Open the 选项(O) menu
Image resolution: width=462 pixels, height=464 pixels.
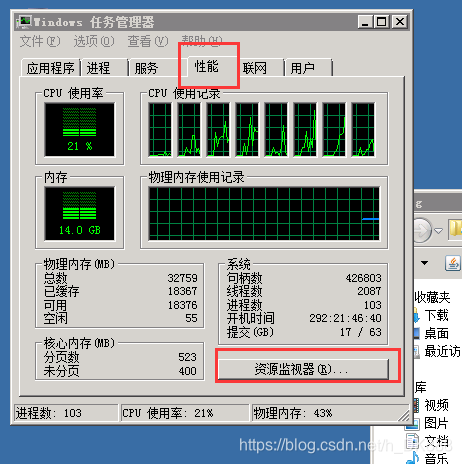tap(94, 41)
